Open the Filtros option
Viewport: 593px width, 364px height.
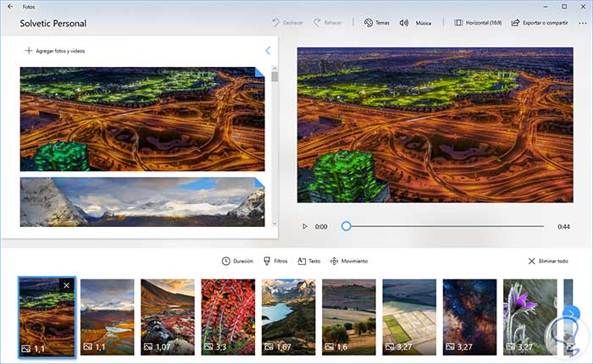click(275, 262)
